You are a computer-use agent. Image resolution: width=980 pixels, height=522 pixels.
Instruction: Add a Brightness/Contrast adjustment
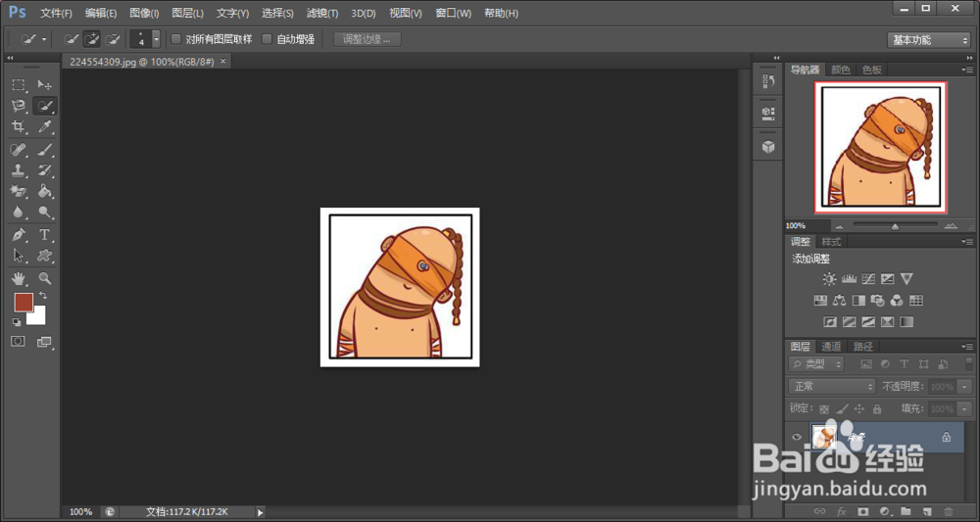point(829,279)
